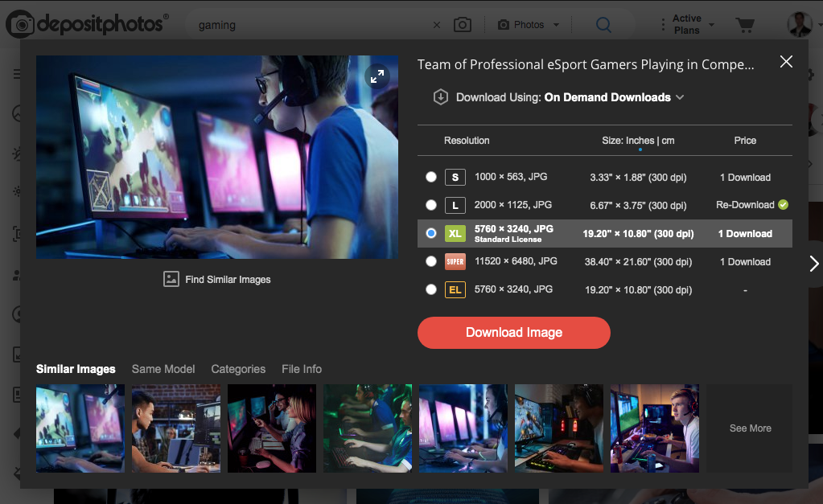Open the first similar image thumbnail
Viewport: 823px width, 504px height.
pyautogui.click(x=80, y=428)
